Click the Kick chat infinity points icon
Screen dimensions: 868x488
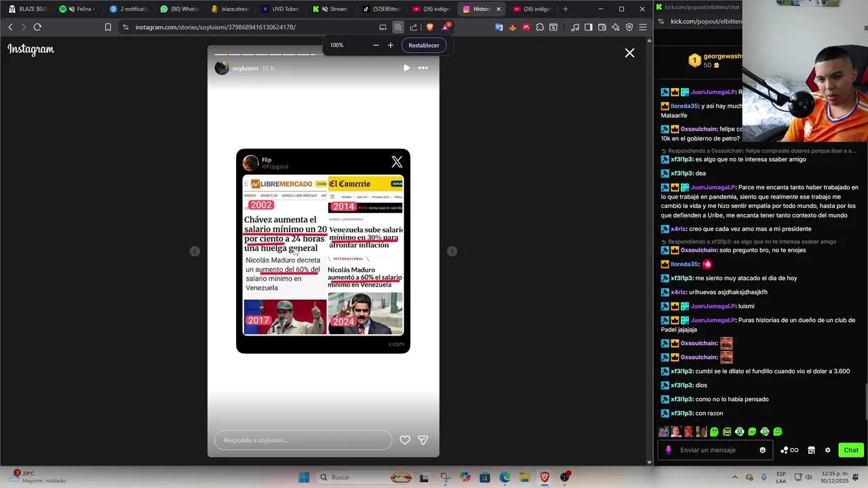[789, 450]
